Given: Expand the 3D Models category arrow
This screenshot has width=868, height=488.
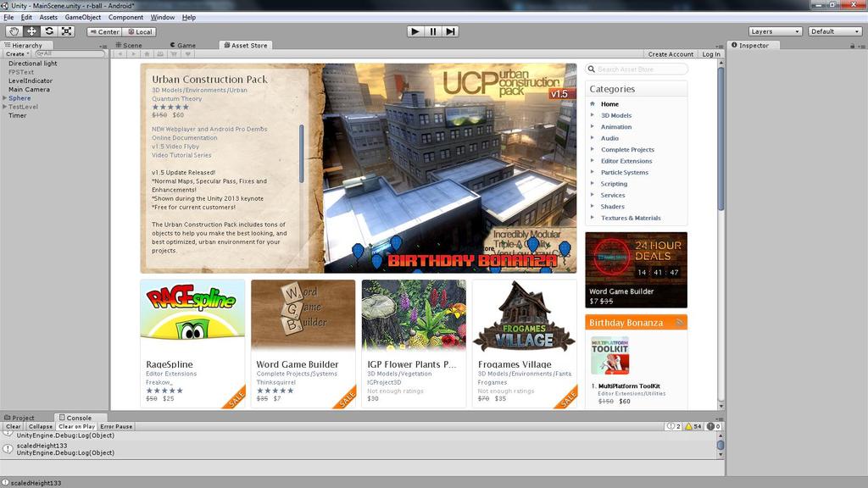Looking at the screenshot, I should 593,115.
